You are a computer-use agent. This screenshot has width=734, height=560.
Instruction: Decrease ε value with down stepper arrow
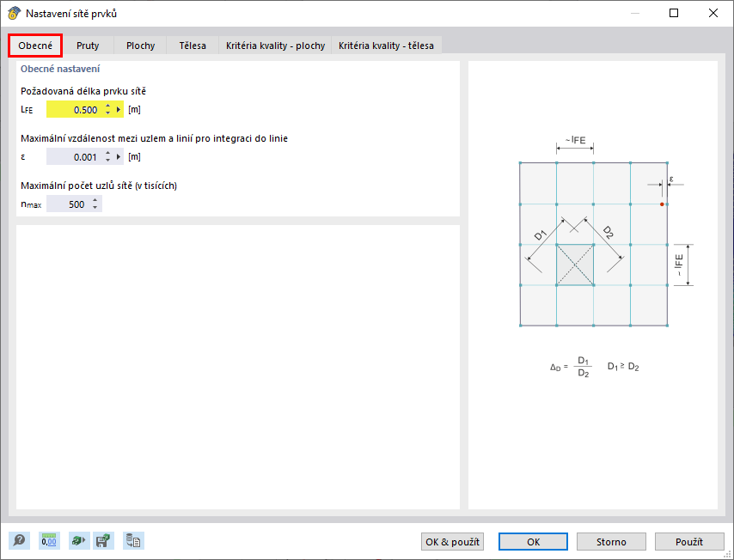107,161
